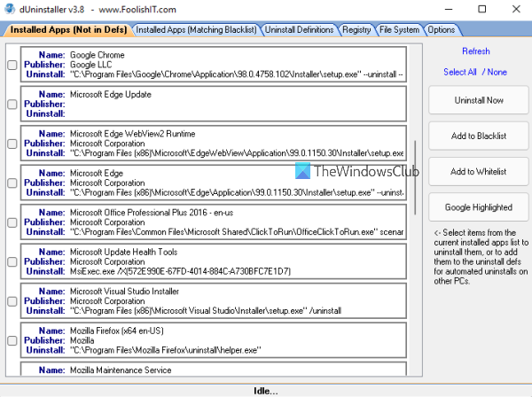Tick the Google Chrome checkbox
Screen dimensions: 532x397
pos(12,65)
